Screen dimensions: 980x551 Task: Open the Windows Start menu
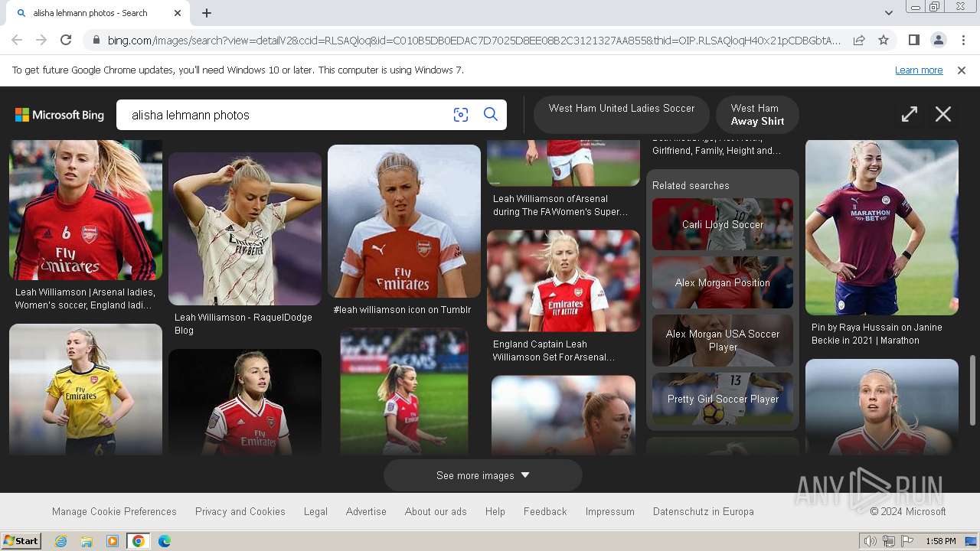[x=21, y=541]
